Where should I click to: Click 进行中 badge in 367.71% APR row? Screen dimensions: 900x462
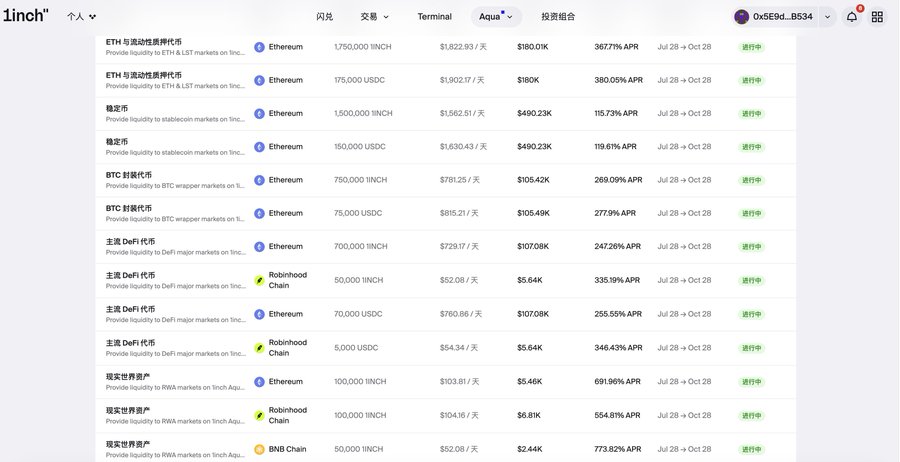click(x=751, y=47)
